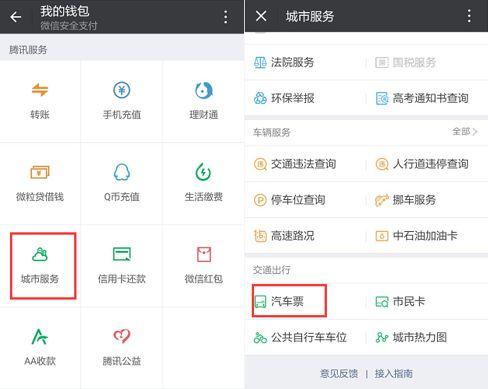488x389 pixels.
Task: Open the 理财通 wealth icon
Action: 204,90
